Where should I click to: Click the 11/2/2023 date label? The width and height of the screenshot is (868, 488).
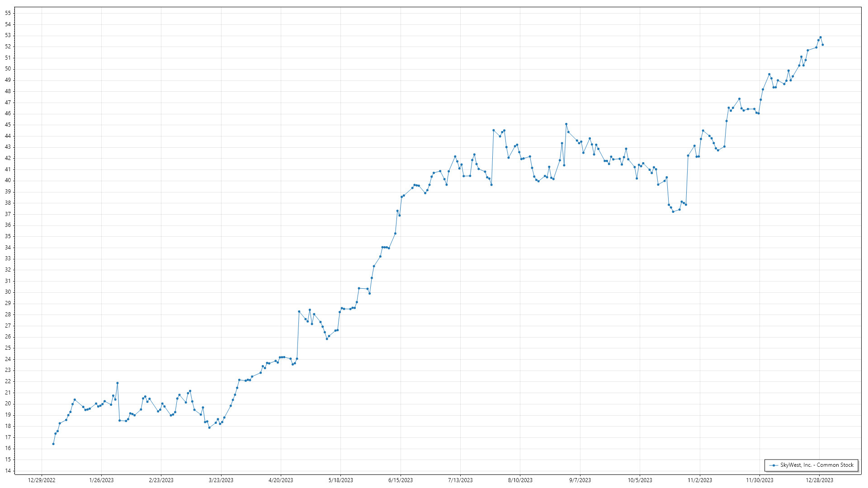(x=700, y=480)
